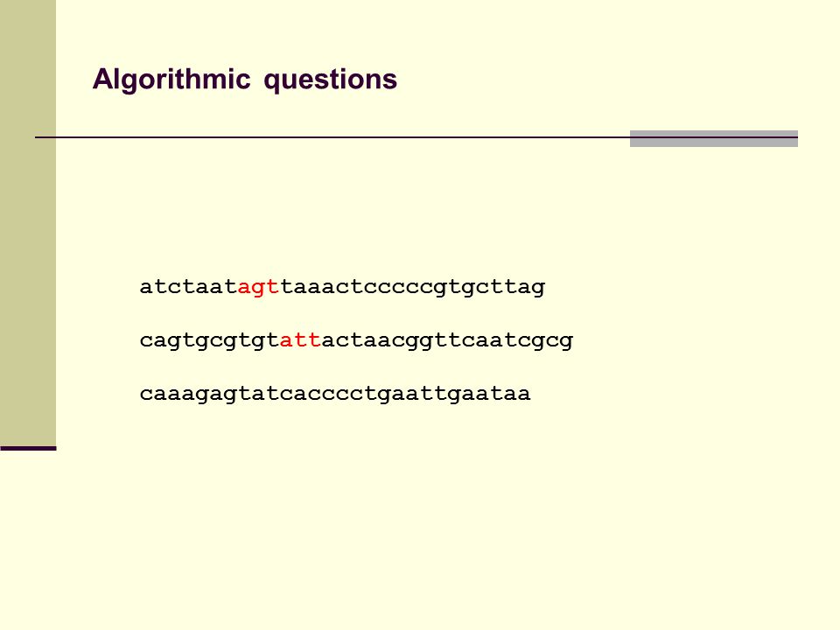Click the olive vertical sidebar band
Viewport: 840px width, 630px height.
(28, 223)
